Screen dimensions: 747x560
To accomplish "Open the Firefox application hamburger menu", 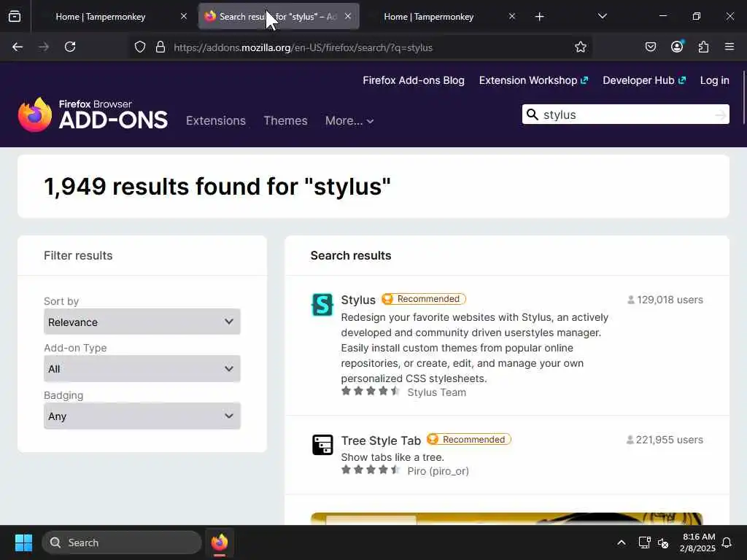I will click(729, 47).
